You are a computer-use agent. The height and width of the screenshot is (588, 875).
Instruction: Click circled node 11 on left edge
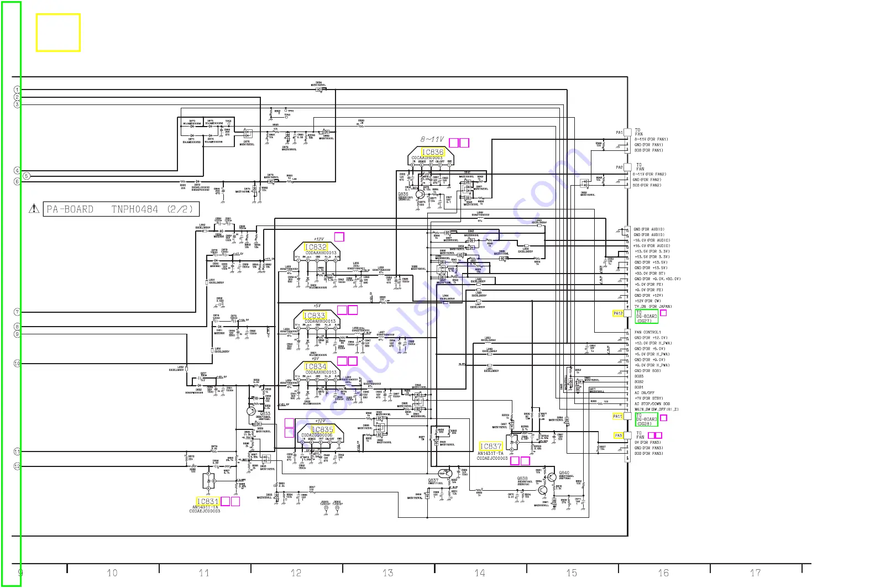point(17,452)
